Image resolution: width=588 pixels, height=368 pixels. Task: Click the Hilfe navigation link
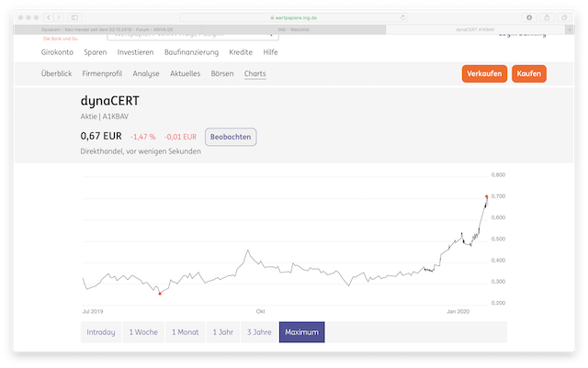(271, 53)
